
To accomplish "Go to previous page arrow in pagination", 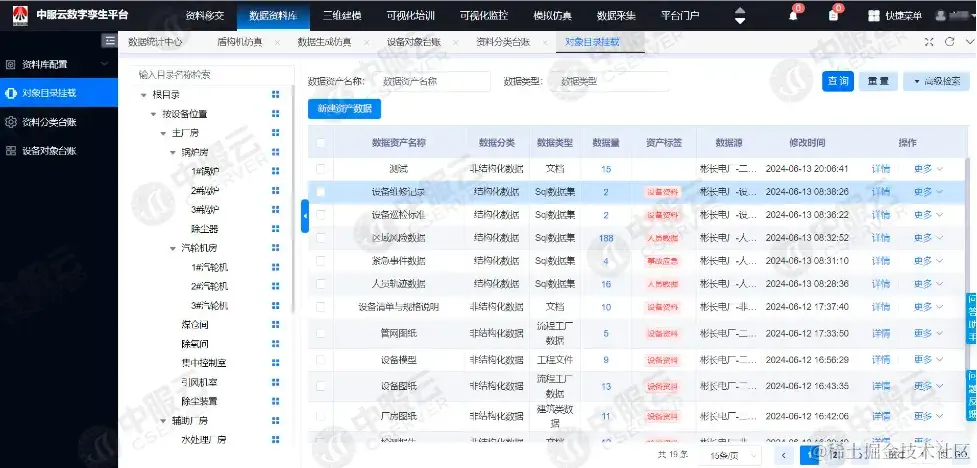I will coord(783,455).
